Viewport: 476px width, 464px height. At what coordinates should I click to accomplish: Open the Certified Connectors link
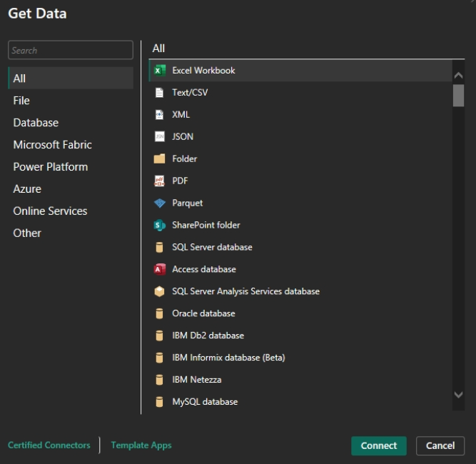49,445
